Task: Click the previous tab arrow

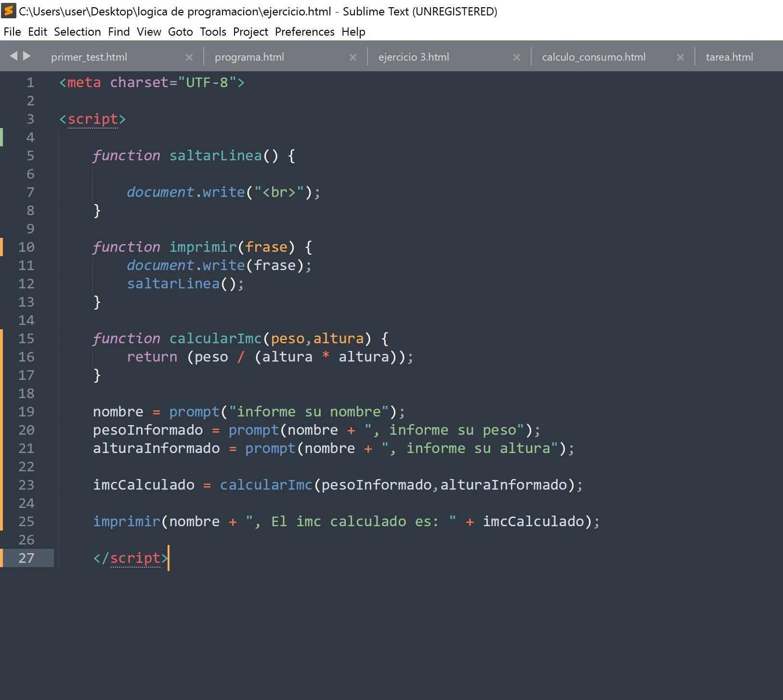Action: 13,56
